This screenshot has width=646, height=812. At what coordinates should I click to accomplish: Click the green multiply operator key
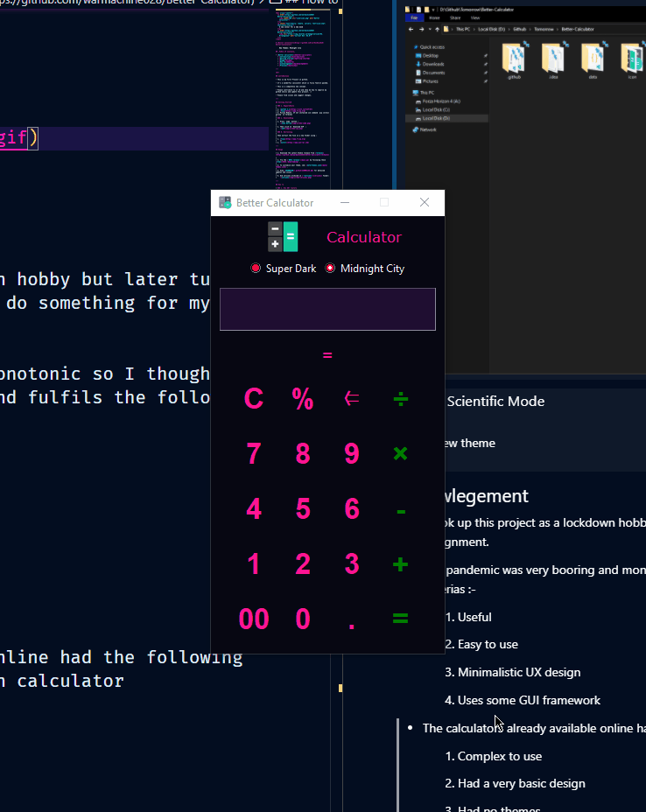pyautogui.click(x=400, y=453)
